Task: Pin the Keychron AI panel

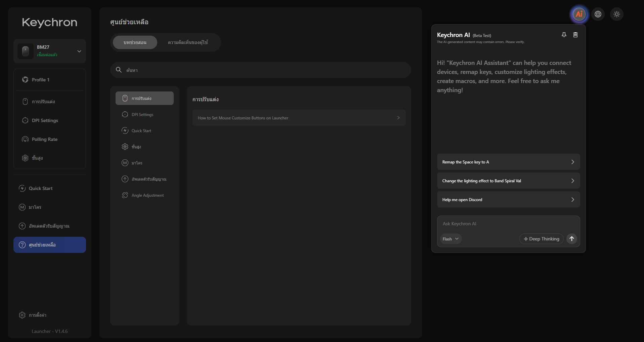Action: 564,35
